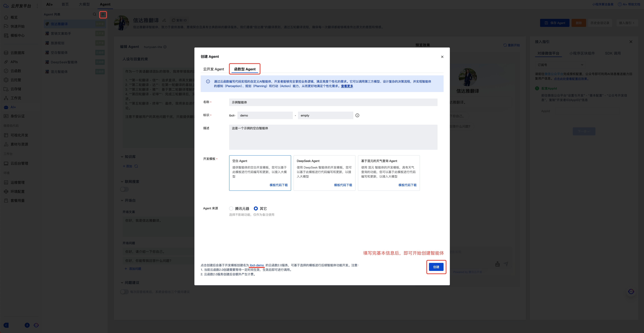Click the clear-chat broom icon in preview

(x=498, y=264)
